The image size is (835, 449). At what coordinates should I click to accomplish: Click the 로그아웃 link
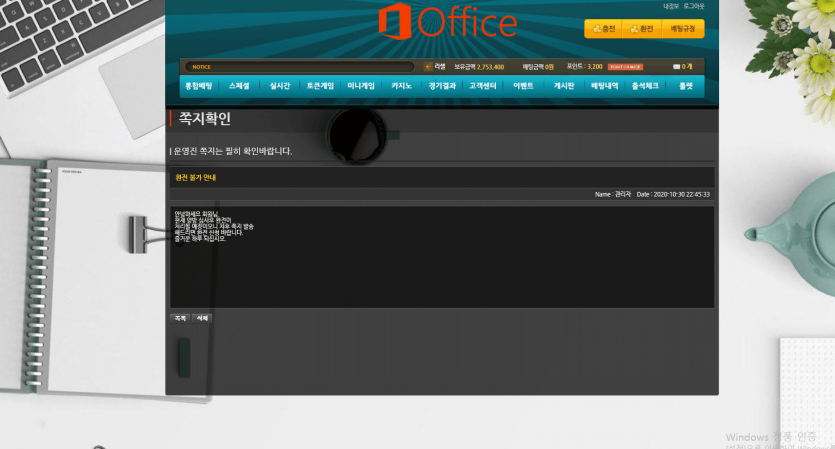[x=694, y=6]
